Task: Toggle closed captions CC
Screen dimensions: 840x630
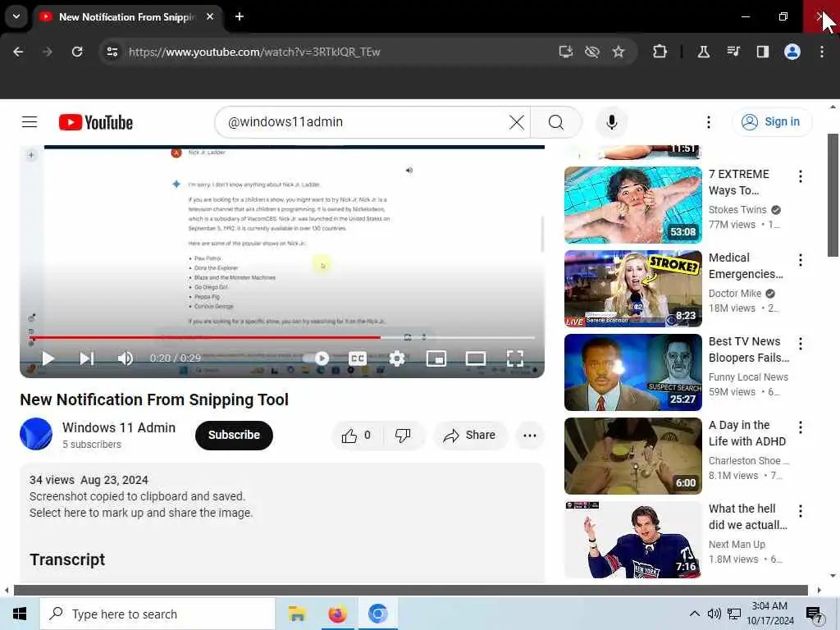Action: (x=358, y=358)
